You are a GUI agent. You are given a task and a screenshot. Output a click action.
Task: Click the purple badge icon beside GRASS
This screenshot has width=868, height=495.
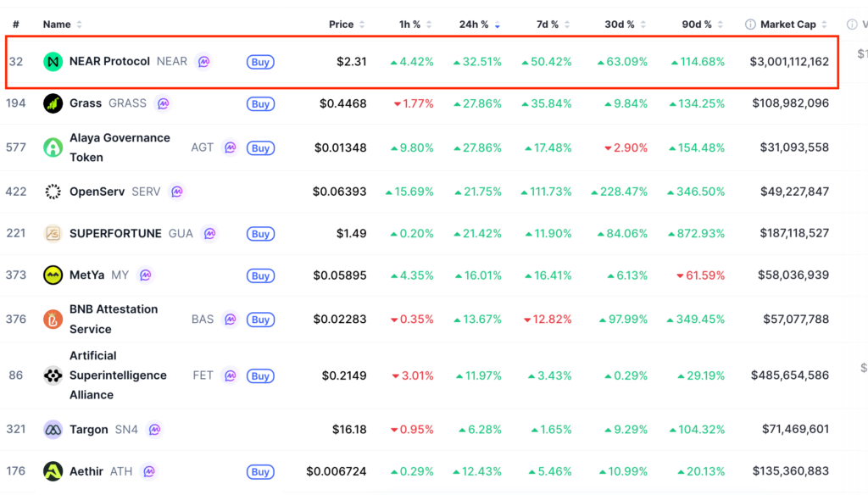pos(163,103)
